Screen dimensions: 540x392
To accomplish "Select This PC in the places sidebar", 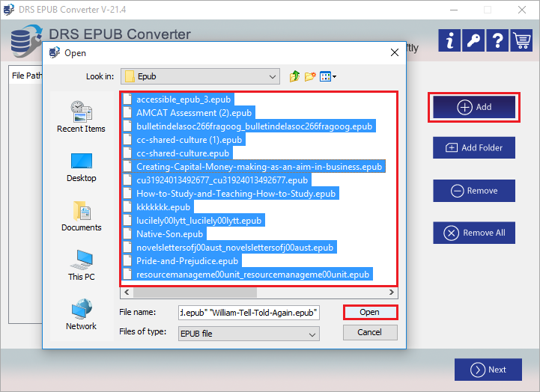I will [x=82, y=266].
